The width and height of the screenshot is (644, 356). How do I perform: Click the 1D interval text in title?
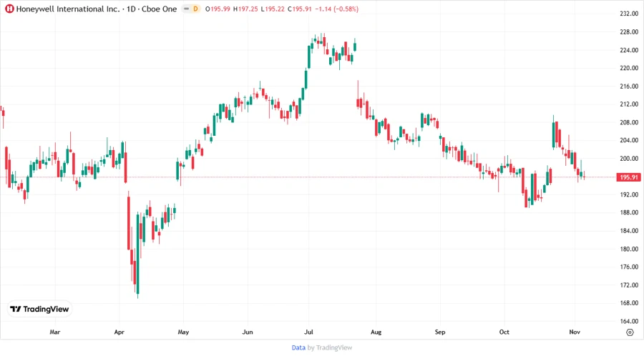tap(131, 9)
